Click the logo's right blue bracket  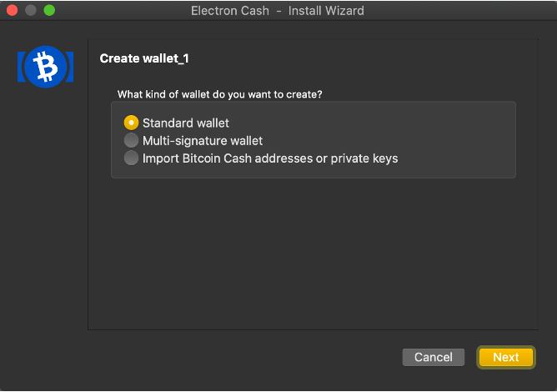70,67
